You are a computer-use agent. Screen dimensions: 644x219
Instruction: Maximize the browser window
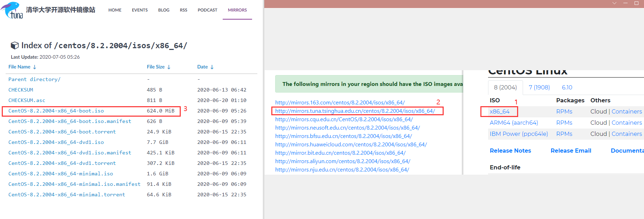coord(636,3)
